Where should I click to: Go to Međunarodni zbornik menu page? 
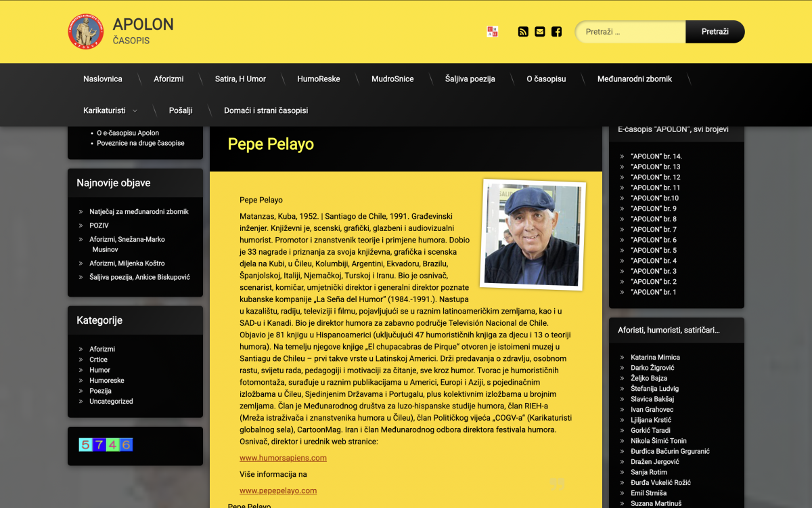pos(634,79)
